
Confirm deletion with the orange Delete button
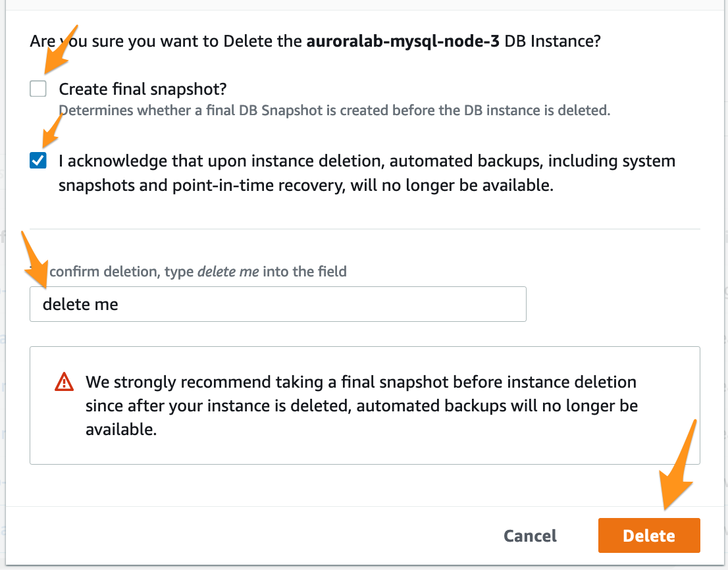[x=648, y=536]
